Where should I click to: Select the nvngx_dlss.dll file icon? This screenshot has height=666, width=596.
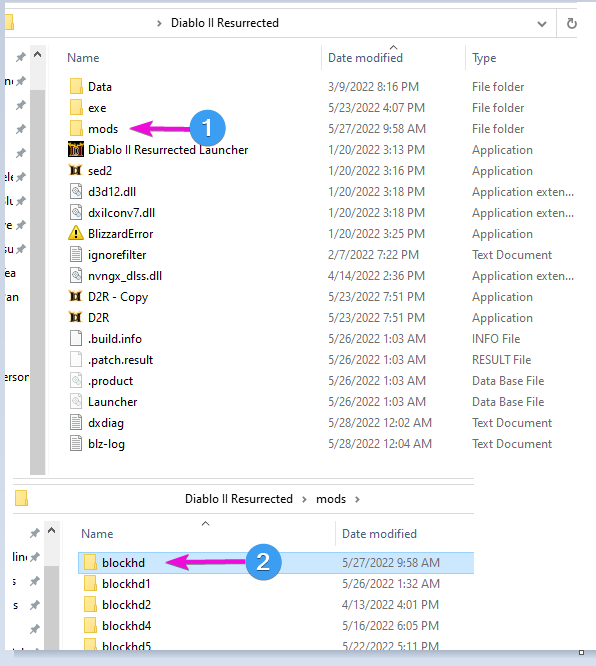tap(76, 275)
